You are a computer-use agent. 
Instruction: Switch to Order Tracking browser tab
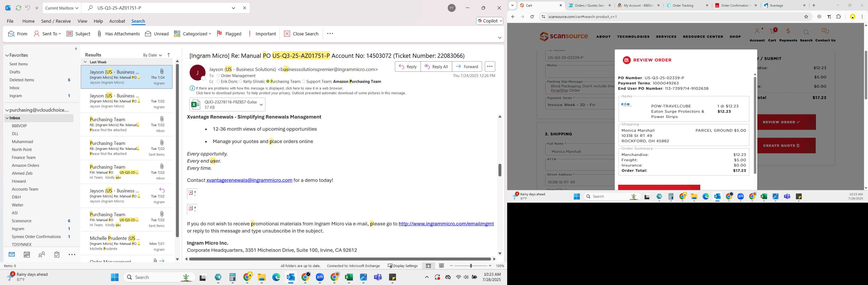tap(687, 5)
